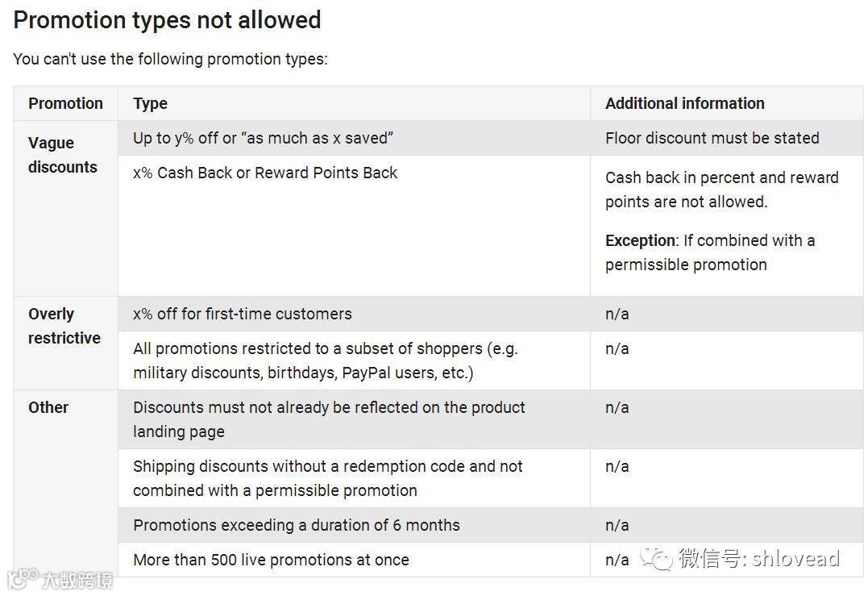Click 'More than 500 live promotions at once'
The image size is (868, 596).
(x=271, y=560)
